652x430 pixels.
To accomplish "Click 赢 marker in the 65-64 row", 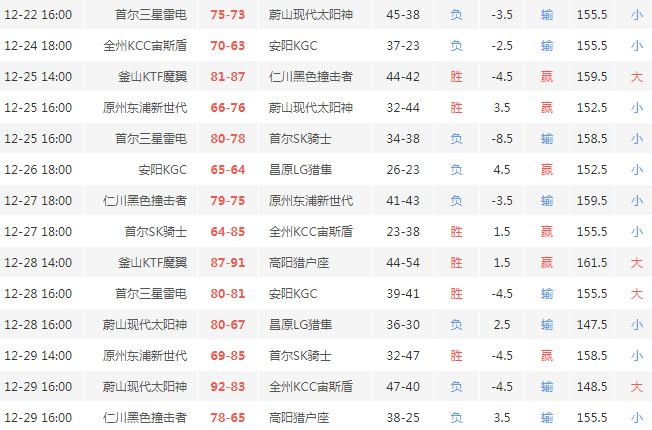I will [547, 170].
